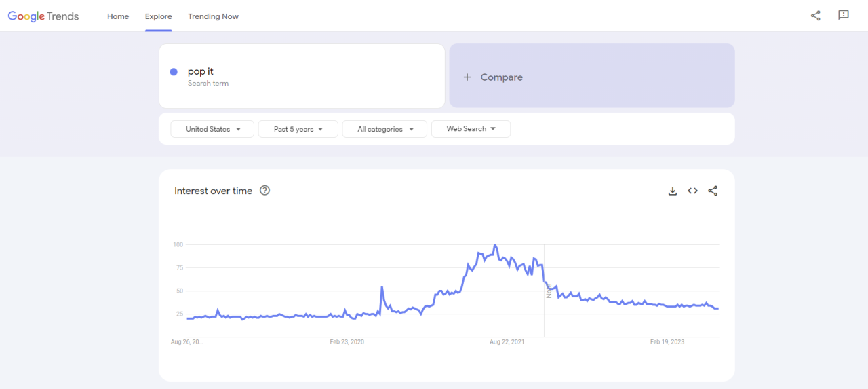Image resolution: width=868 pixels, height=389 pixels.
Task: Click the Google Trends logo
Action: click(43, 16)
